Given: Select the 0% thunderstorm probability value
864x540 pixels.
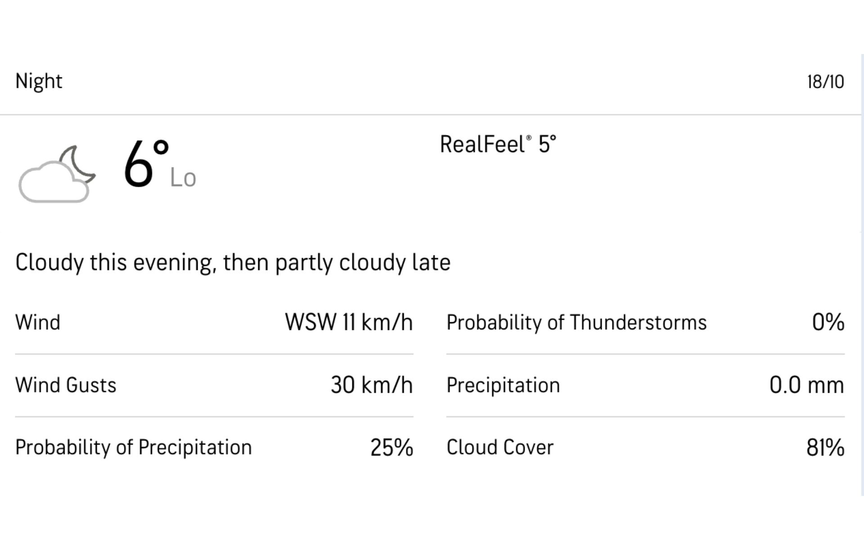Looking at the screenshot, I should 828,322.
